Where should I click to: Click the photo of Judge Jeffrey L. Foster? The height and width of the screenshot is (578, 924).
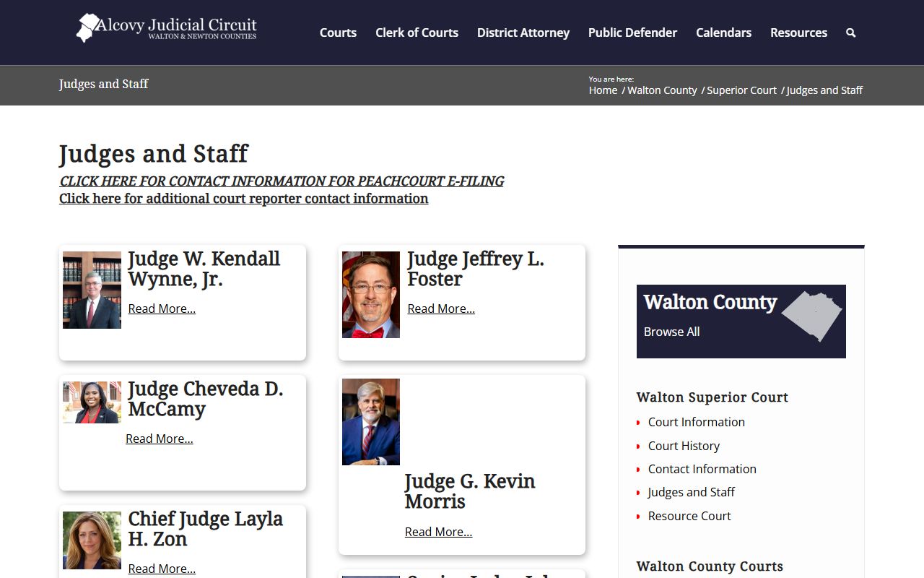click(x=371, y=295)
